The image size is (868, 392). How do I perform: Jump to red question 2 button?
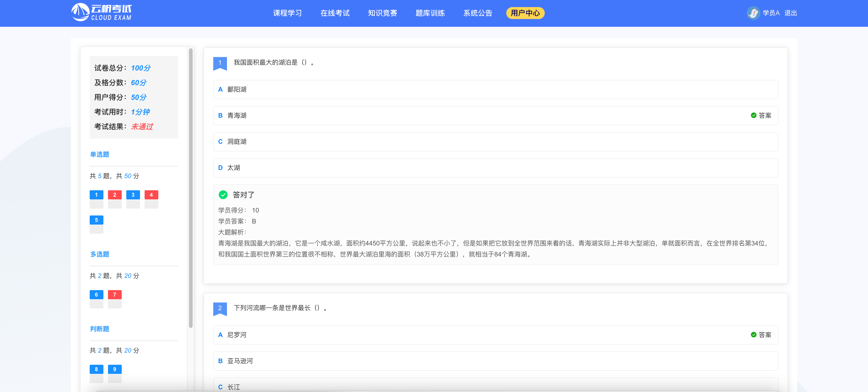(x=115, y=195)
